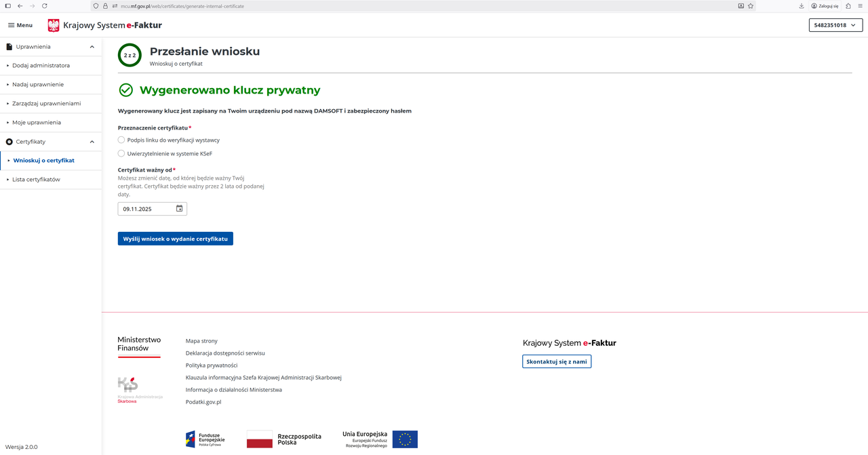Select 'Uwierzytelnienie w systemie KSeF' option
This screenshot has width=868, height=455.
(x=121, y=154)
